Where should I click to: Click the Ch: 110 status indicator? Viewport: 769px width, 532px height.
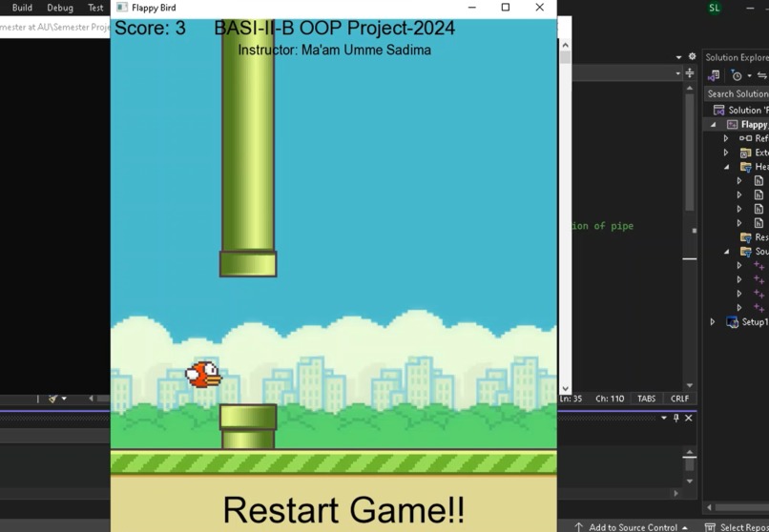click(610, 399)
